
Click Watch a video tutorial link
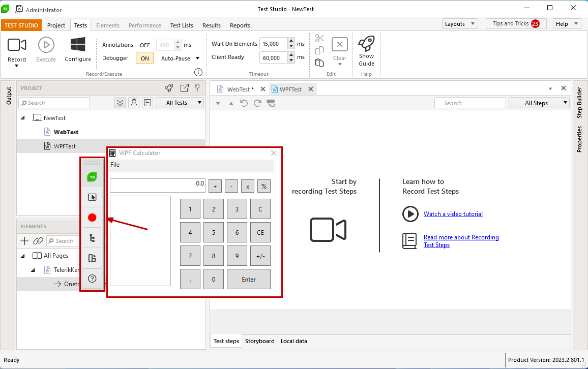coord(453,214)
